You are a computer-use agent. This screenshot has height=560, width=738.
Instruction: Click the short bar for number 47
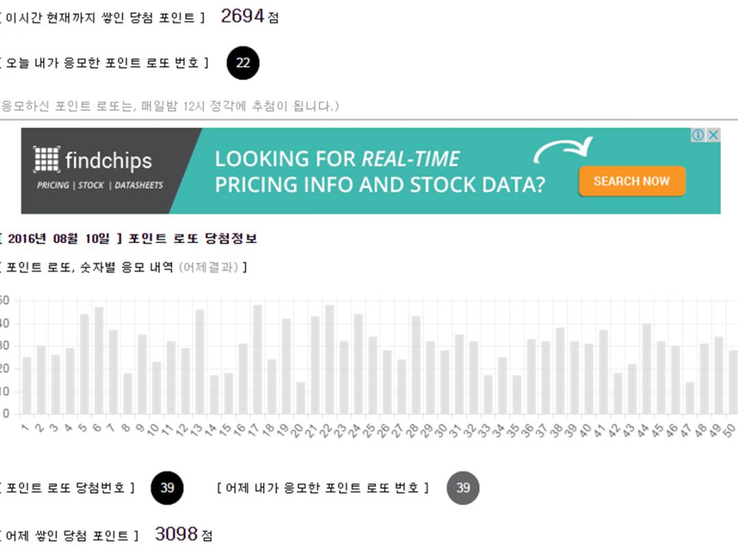click(x=689, y=398)
